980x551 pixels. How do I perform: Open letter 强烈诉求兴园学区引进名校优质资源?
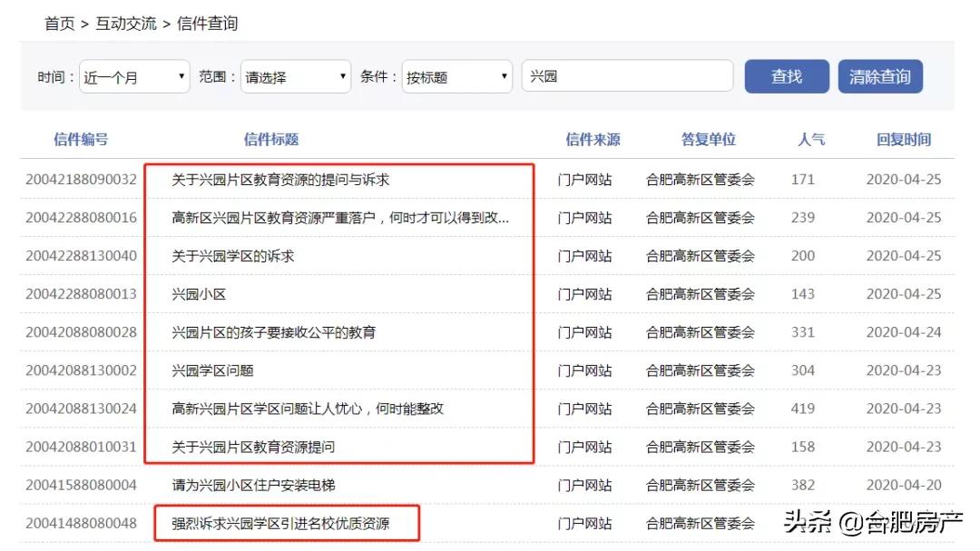pyautogui.click(x=287, y=524)
